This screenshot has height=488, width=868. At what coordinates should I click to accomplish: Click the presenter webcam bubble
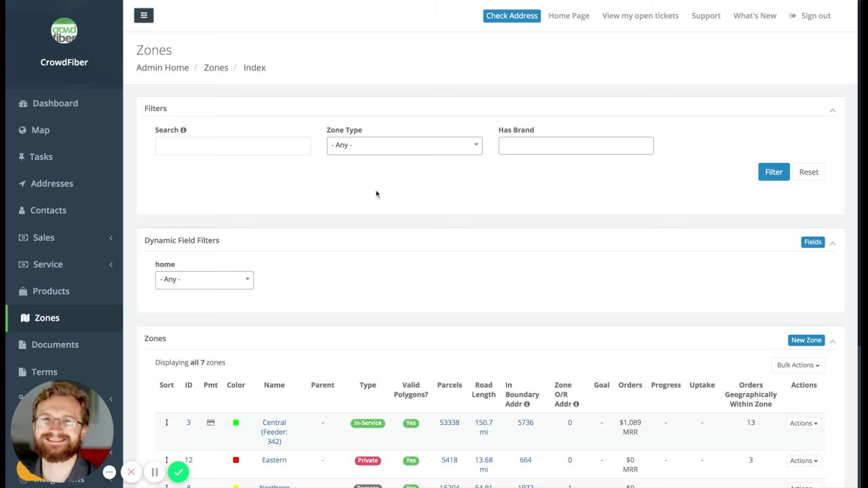62,430
